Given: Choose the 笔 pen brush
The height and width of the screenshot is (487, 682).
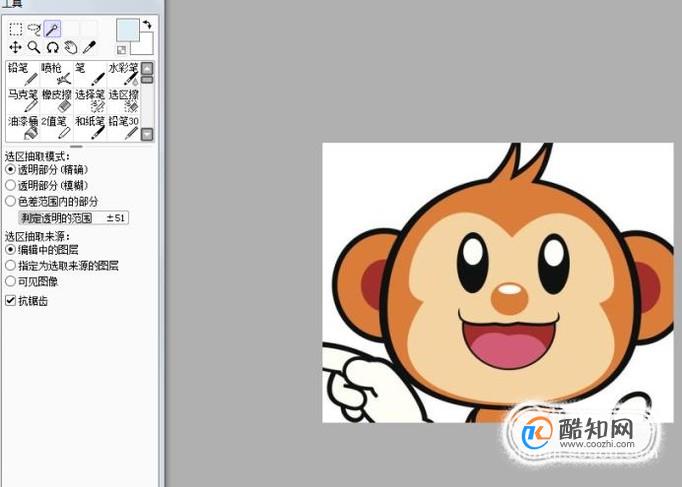Looking at the screenshot, I should pyautogui.click(x=90, y=73).
